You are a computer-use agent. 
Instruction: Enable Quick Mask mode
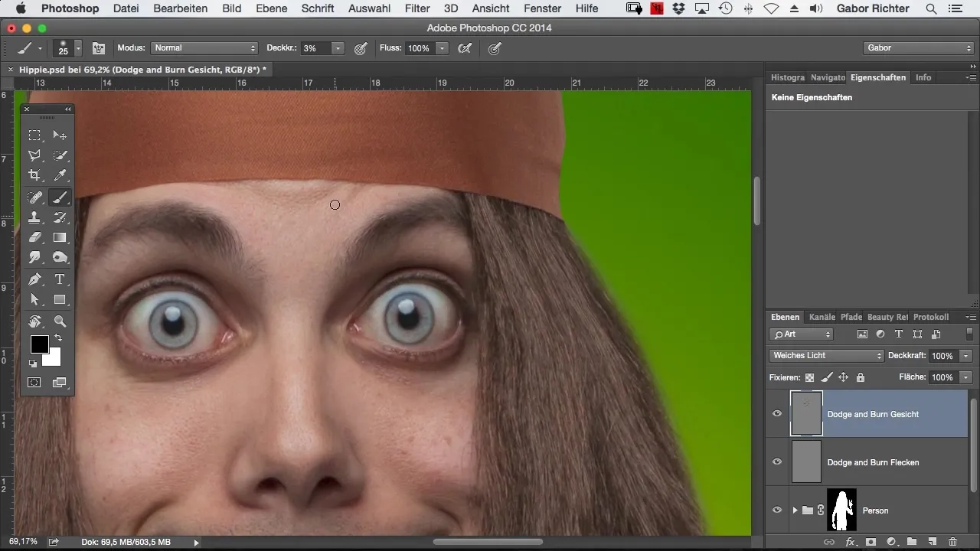34,382
